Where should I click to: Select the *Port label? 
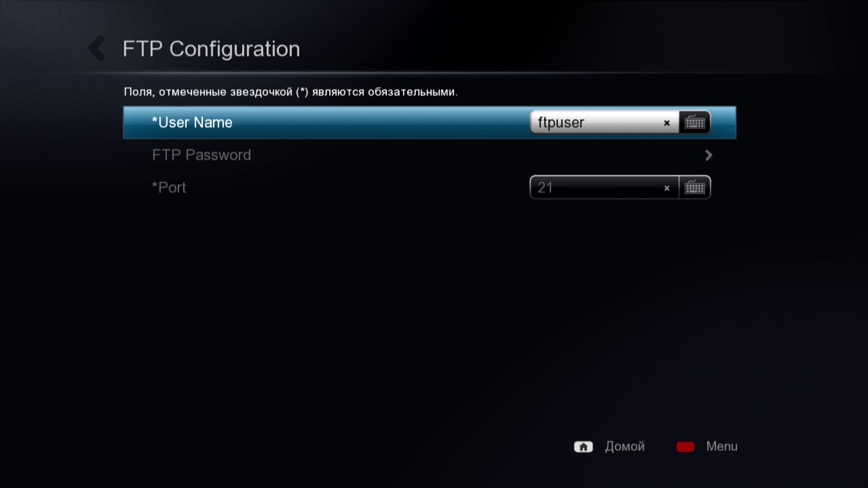169,188
